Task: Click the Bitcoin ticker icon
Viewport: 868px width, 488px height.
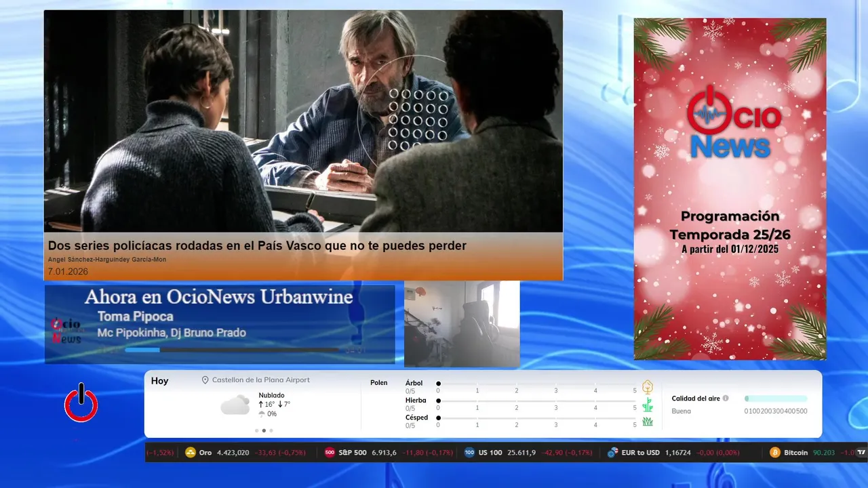Action: pos(775,453)
